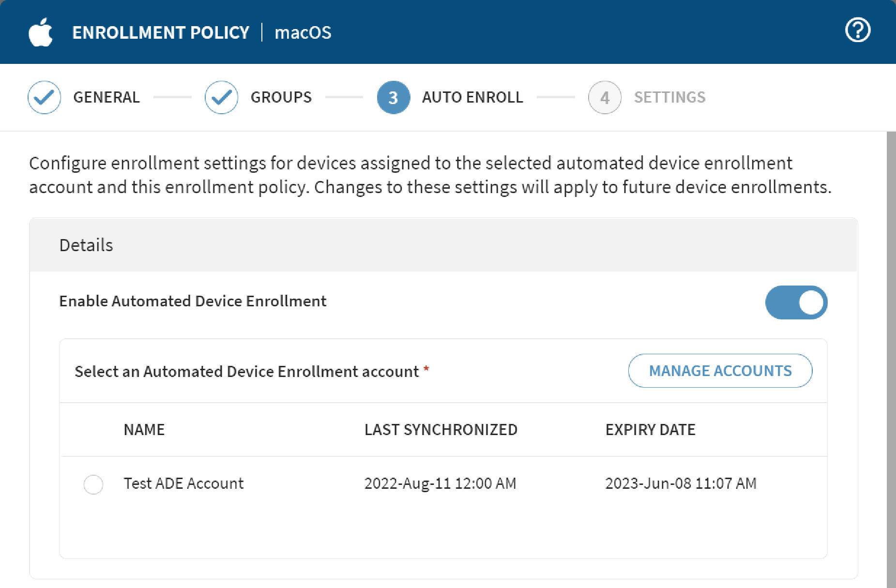Click the GROUPS step checkmark icon
This screenshot has height=588, width=896.
pyautogui.click(x=221, y=97)
